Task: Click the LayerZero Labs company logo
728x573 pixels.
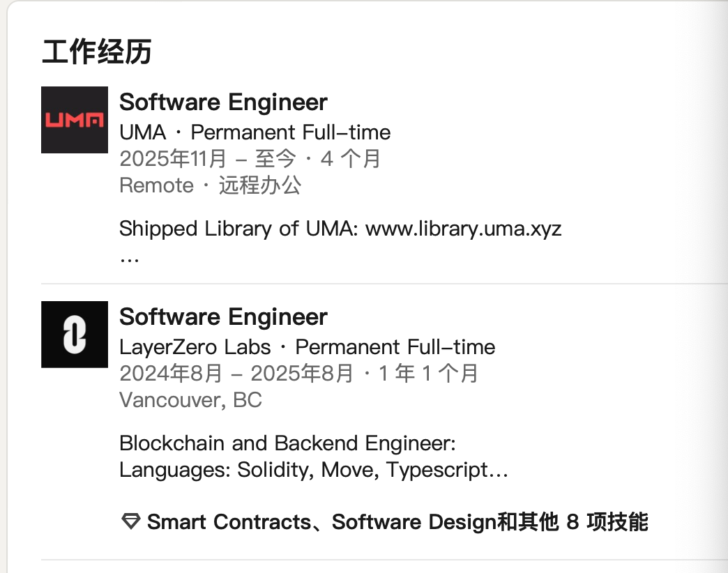Action: (x=75, y=335)
